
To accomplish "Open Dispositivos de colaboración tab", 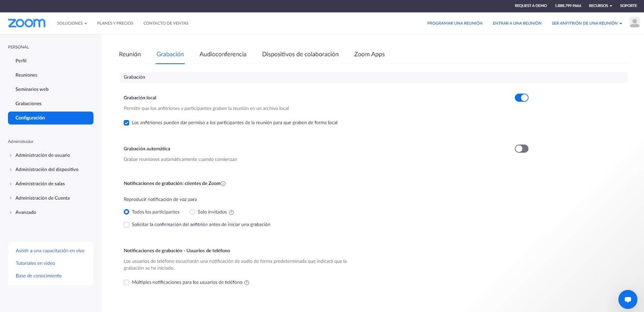I will point(300,54).
